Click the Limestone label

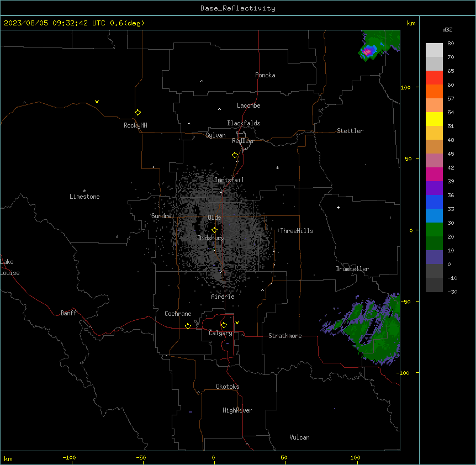pyautogui.click(x=84, y=197)
